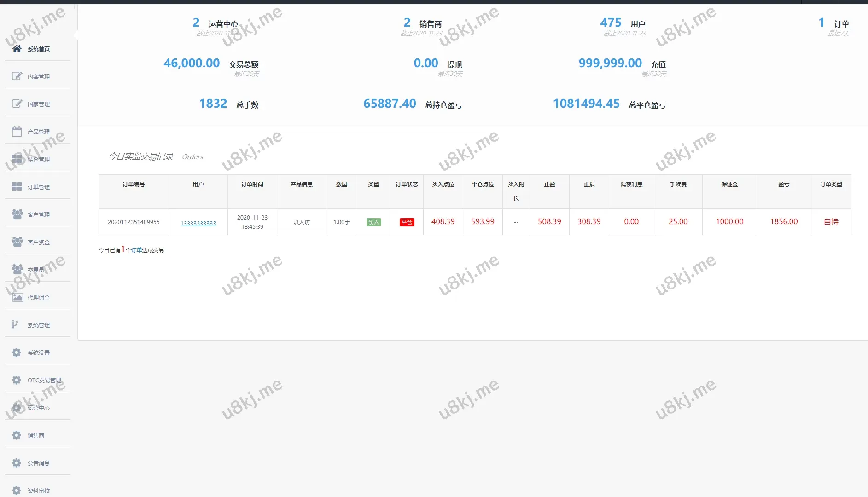Screen dimensions: 868x497
Task: Click the calendar icon for 产品管理
Action: pyautogui.click(x=17, y=132)
